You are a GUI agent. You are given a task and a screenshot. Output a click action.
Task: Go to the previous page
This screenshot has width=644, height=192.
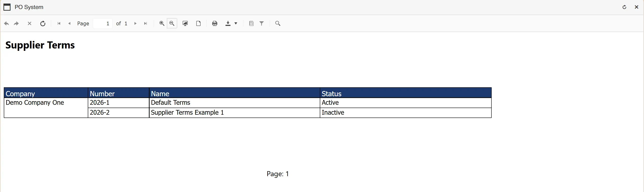(70, 23)
